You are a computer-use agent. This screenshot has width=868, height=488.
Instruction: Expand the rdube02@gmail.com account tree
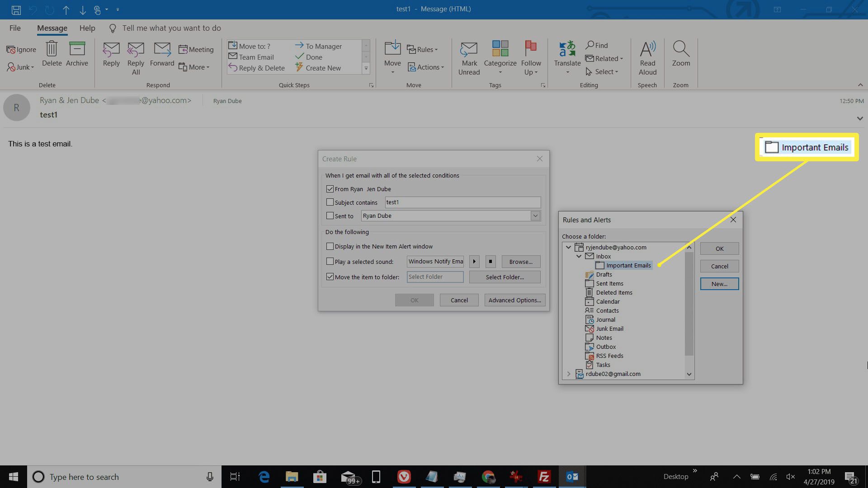(568, 374)
